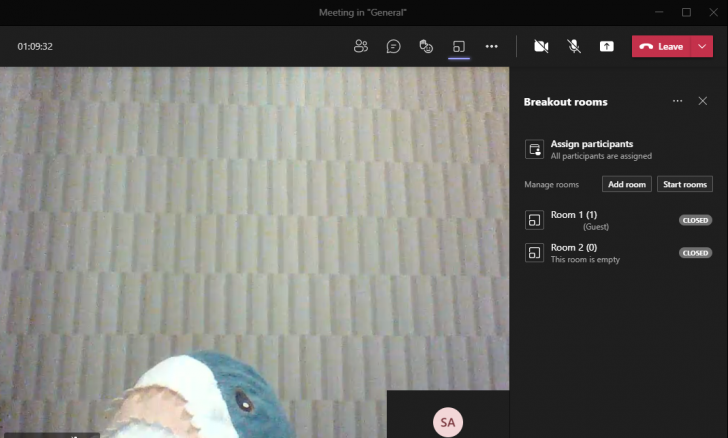Maximize the meeting window

(686, 13)
